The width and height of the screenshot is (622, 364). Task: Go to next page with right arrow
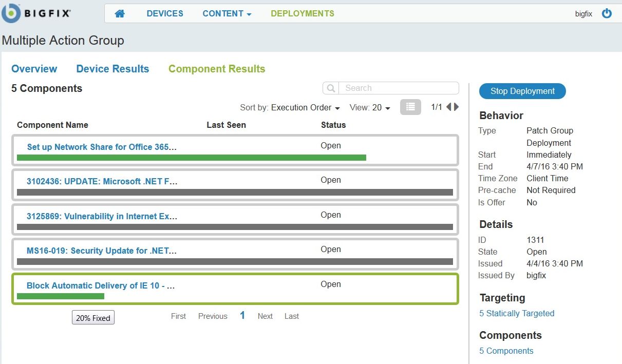pos(457,107)
